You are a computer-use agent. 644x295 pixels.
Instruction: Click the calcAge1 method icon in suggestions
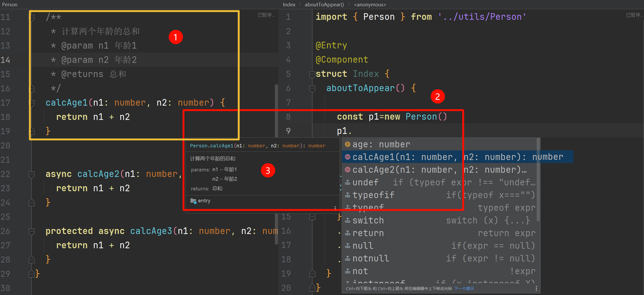[348, 157]
